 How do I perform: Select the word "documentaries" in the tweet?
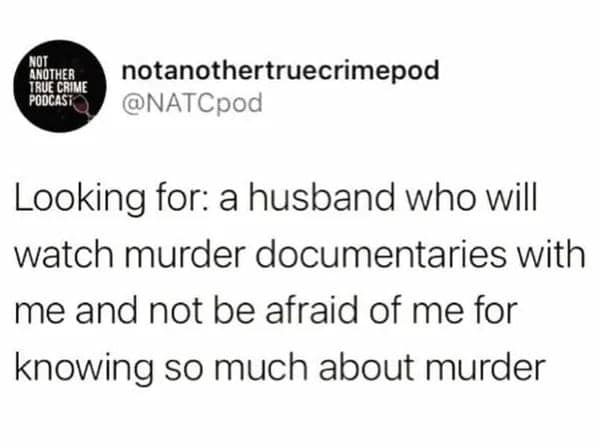[x=381, y=254]
